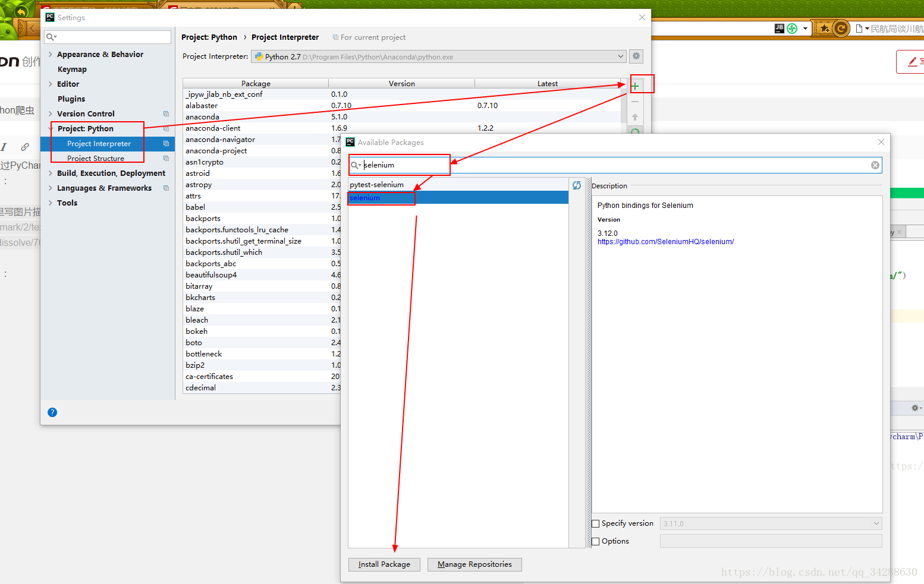The width and height of the screenshot is (924, 584).
Task: Select the beautifulsoup4 package row
Action: pos(262,275)
